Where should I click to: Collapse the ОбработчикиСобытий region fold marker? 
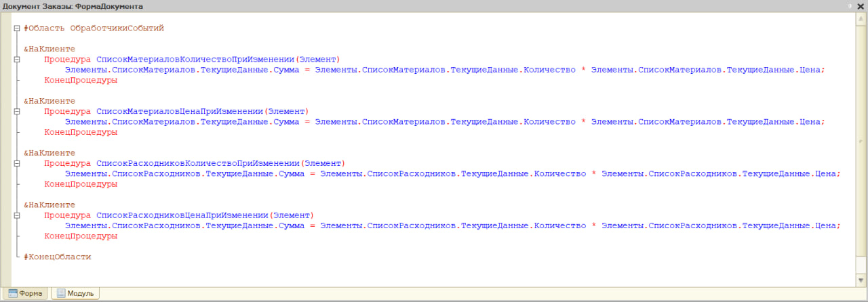click(x=16, y=28)
